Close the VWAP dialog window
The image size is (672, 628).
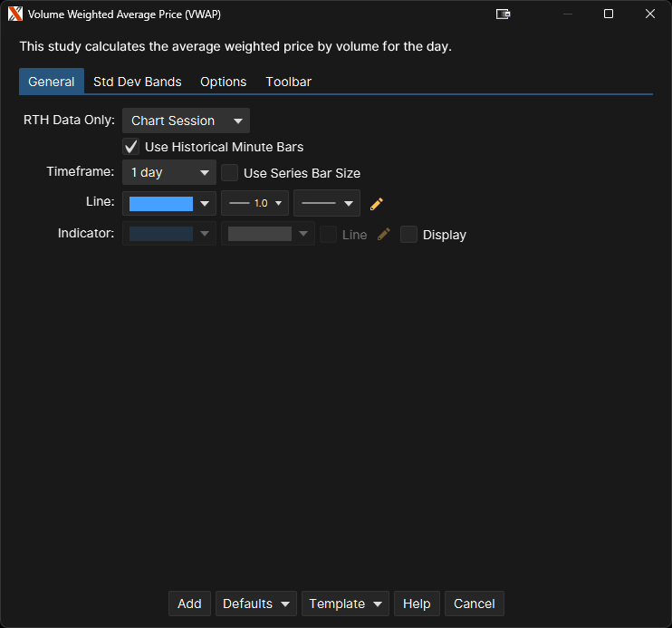[649, 14]
